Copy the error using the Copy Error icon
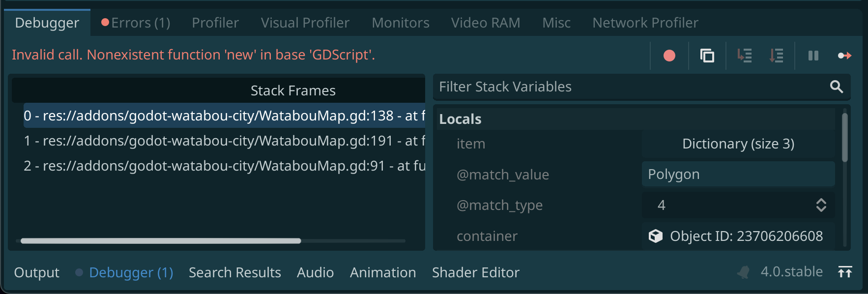This screenshot has height=294, width=868. point(707,56)
